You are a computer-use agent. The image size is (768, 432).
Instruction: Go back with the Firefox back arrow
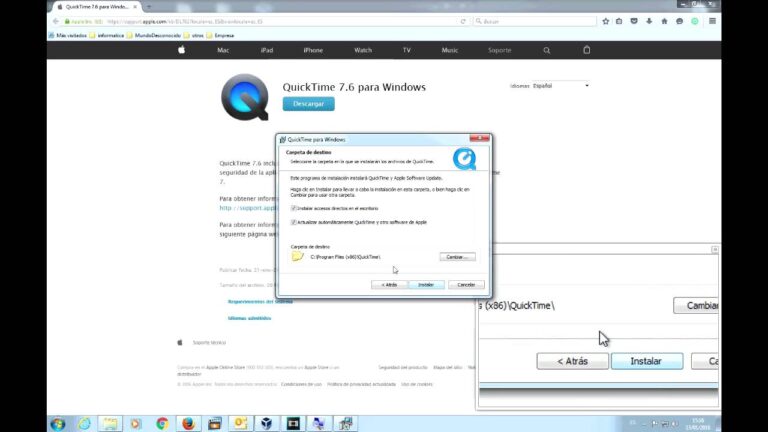pos(56,22)
